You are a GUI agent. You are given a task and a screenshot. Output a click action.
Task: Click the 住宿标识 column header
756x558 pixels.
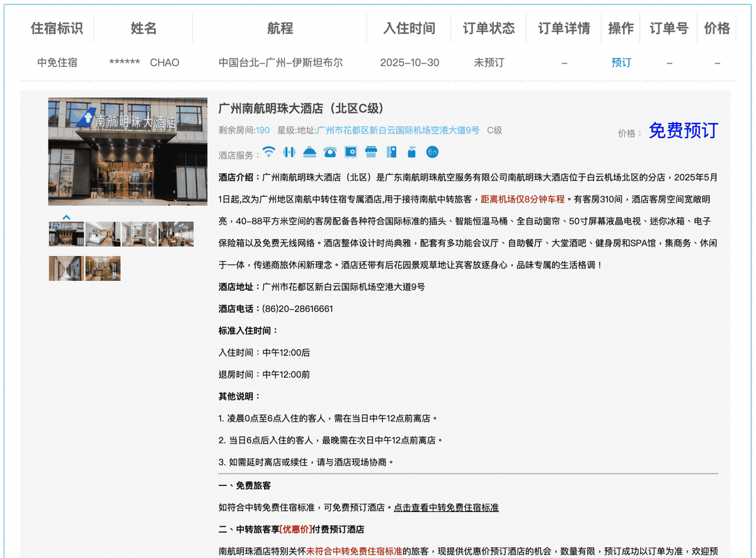[x=57, y=28]
